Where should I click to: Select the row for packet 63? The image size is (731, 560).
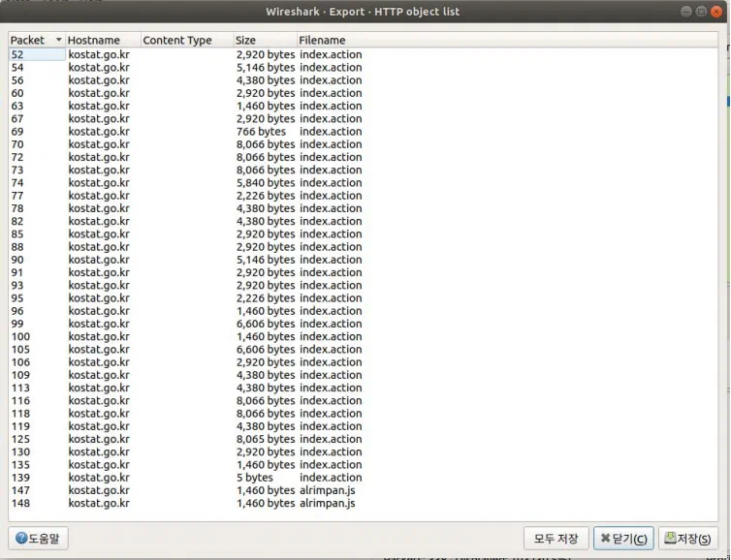(x=364, y=106)
